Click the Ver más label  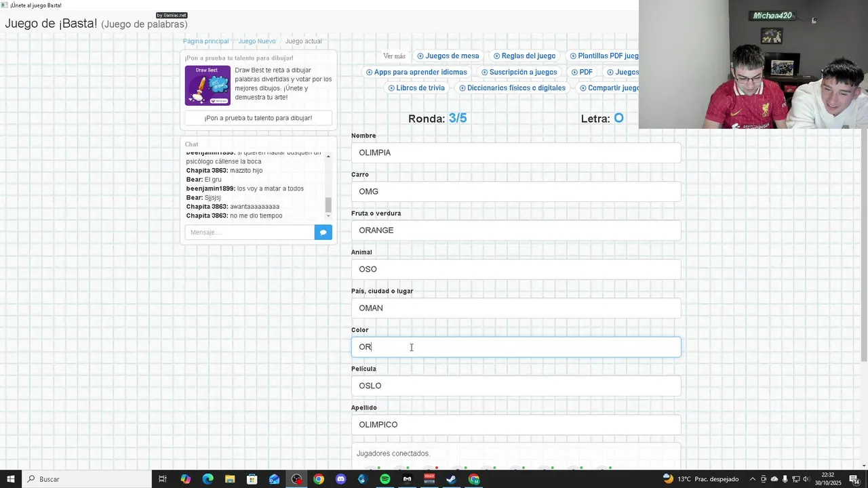(x=394, y=56)
